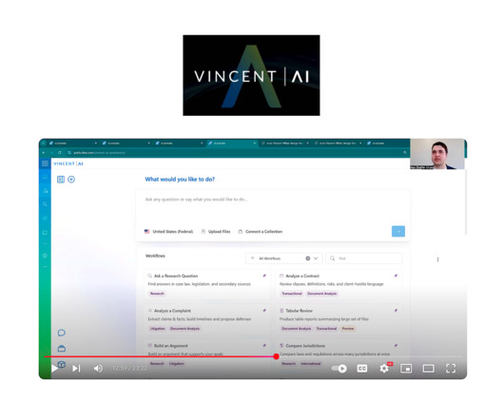Screen dimensions: 504x420
Task: Click the circled plus new chat icon
Action: [71, 180]
